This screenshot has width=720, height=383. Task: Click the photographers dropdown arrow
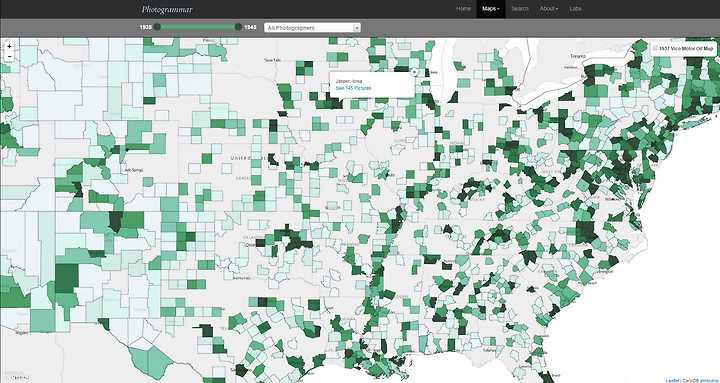tap(357, 28)
